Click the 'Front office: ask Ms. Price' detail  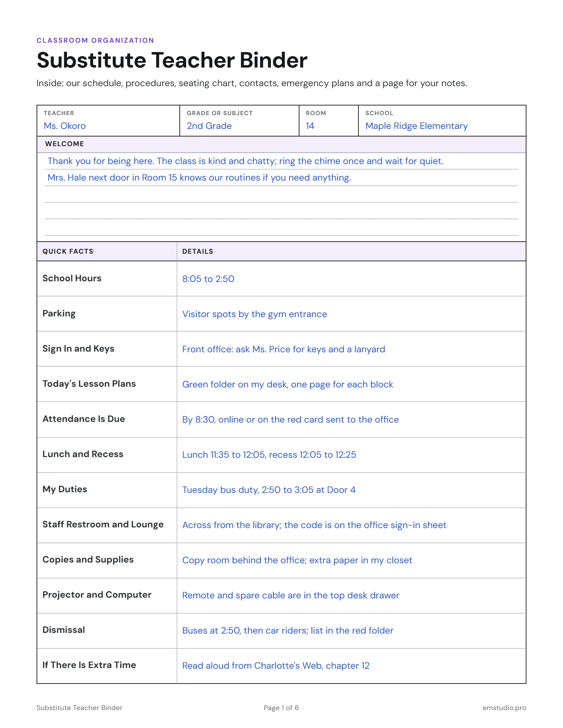coord(284,349)
